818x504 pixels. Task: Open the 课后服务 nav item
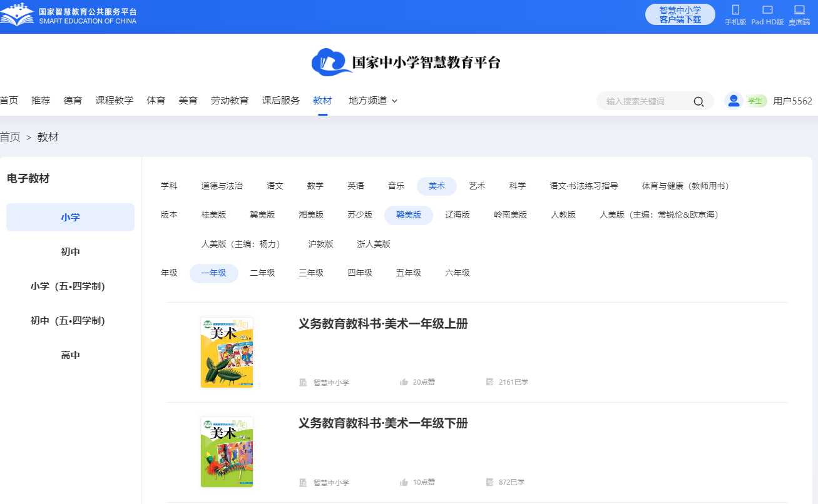(281, 101)
